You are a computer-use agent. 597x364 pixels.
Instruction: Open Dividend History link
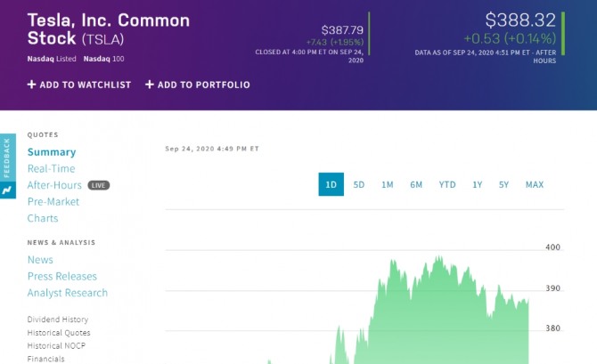coord(58,320)
